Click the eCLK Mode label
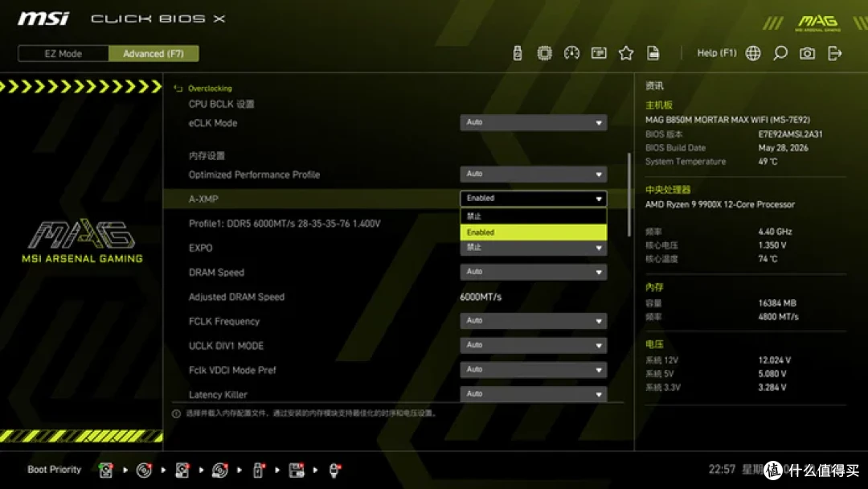The image size is (868, 489). pos(212,123)
